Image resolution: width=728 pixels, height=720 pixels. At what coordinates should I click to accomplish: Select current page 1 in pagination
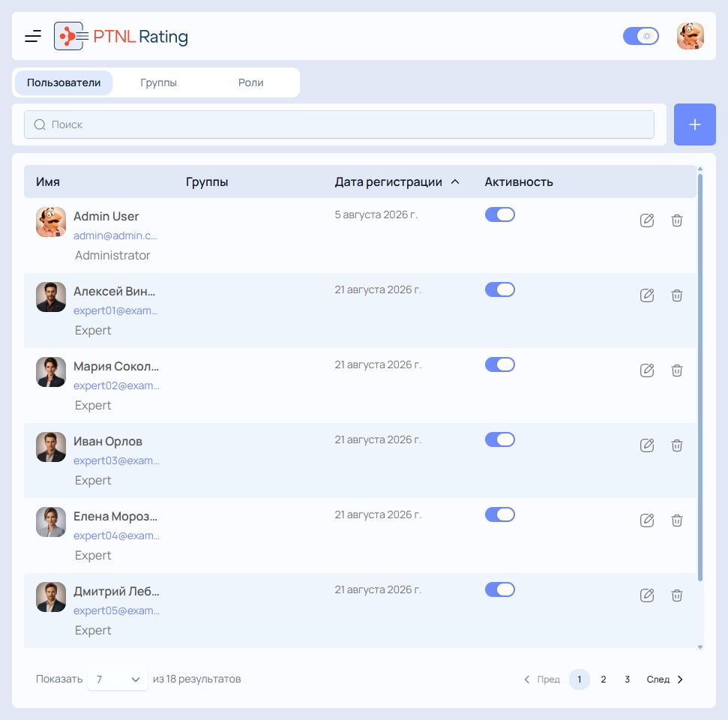click(x=579, y=679)
